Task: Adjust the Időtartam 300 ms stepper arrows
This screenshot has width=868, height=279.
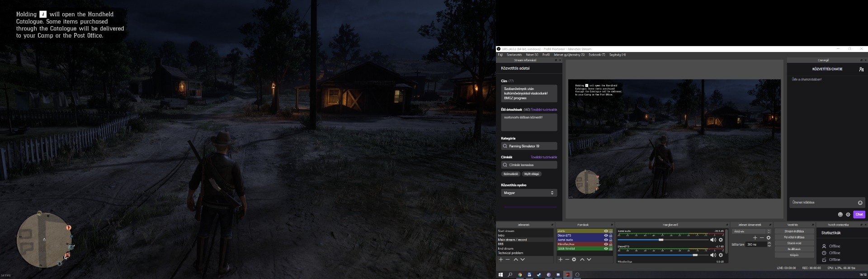Action: (x=769, y=244)
